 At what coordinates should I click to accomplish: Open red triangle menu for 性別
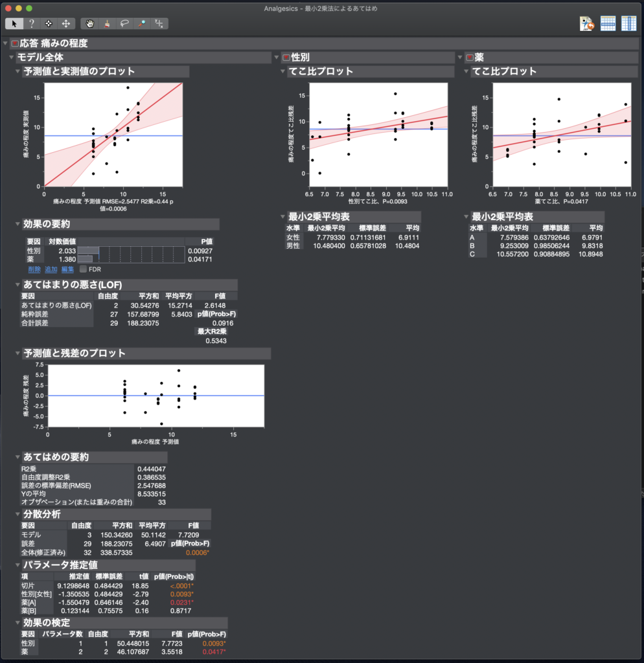pyautogui.click(x=286, y=58)
